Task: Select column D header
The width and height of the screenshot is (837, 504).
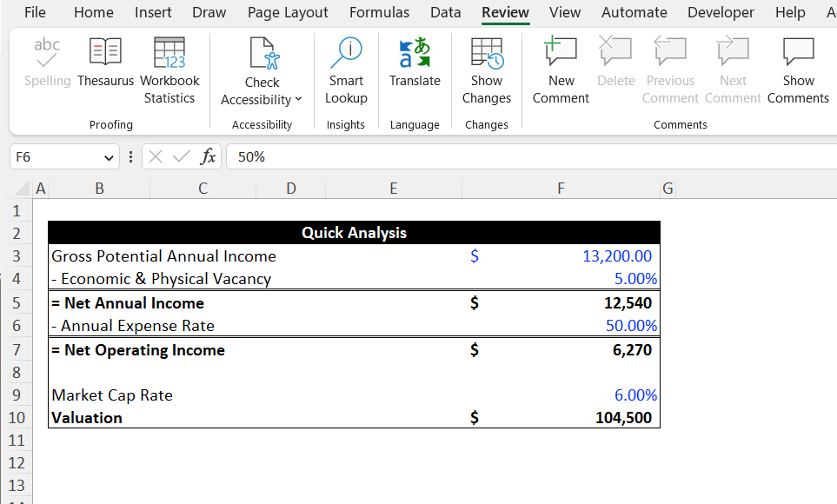Action: point(291,188)
